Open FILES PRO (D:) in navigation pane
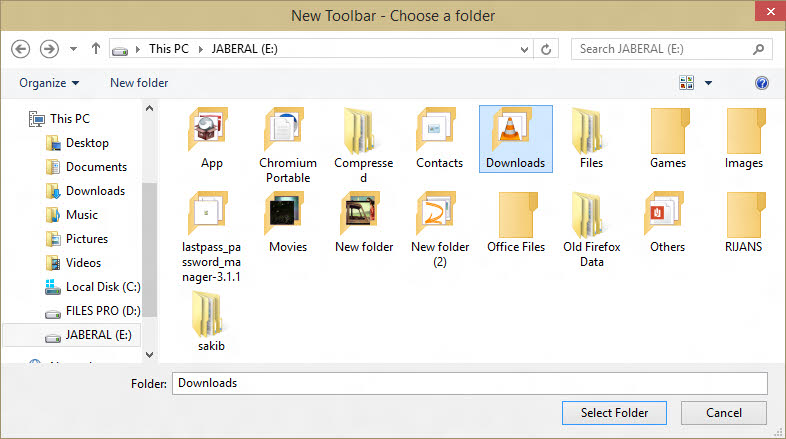The height and width of the screenshot is (439, 786). pyautogui.click(x=92, y=311)
